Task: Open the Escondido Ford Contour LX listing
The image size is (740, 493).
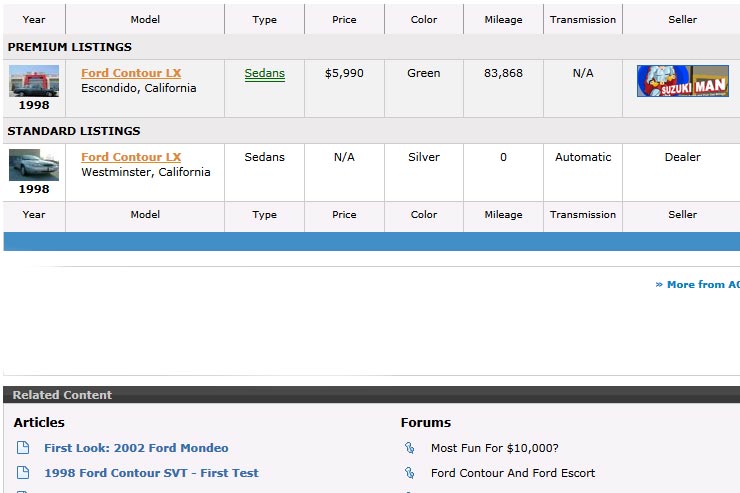Action: pos(131,73)
